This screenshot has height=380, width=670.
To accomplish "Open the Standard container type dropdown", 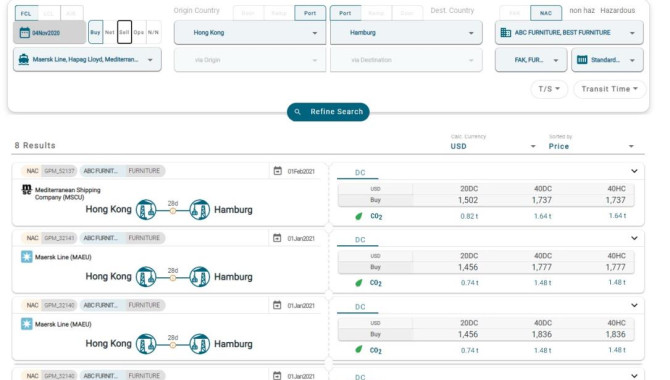I will point(607,60).
